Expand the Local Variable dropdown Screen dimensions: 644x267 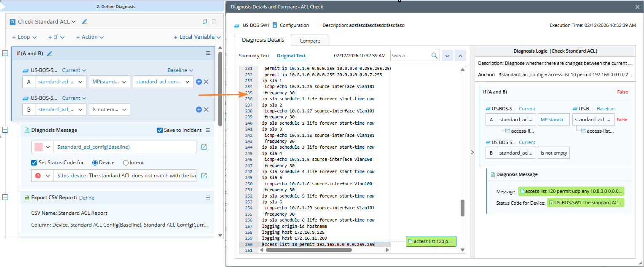click(197, 37)
